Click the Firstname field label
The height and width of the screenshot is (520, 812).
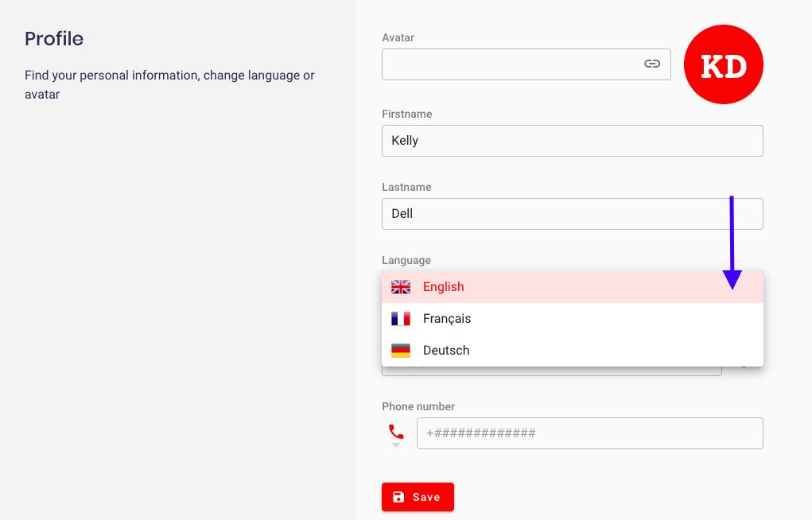point(407,114)
